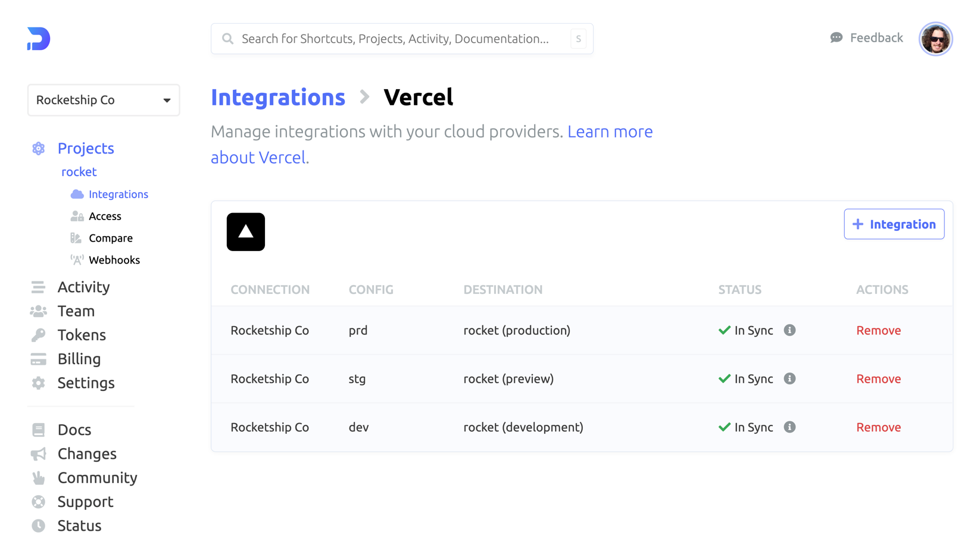
Task: Click the Changes megaphone icon
Action: coord(39,454)
